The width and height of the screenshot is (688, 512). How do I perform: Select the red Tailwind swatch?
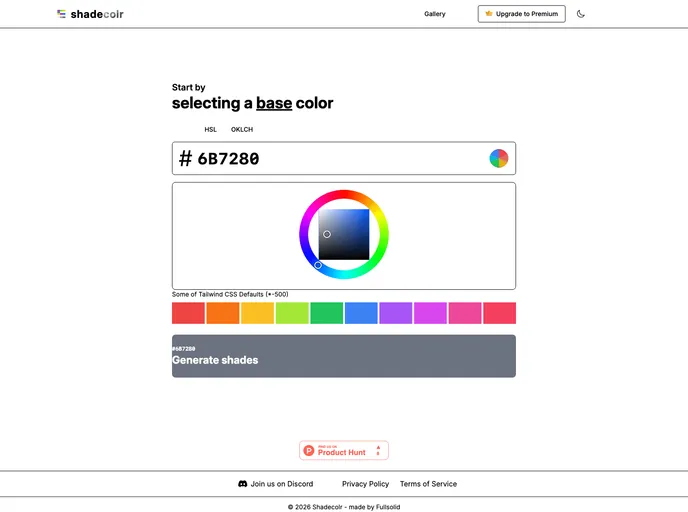[x=188, y=313]
